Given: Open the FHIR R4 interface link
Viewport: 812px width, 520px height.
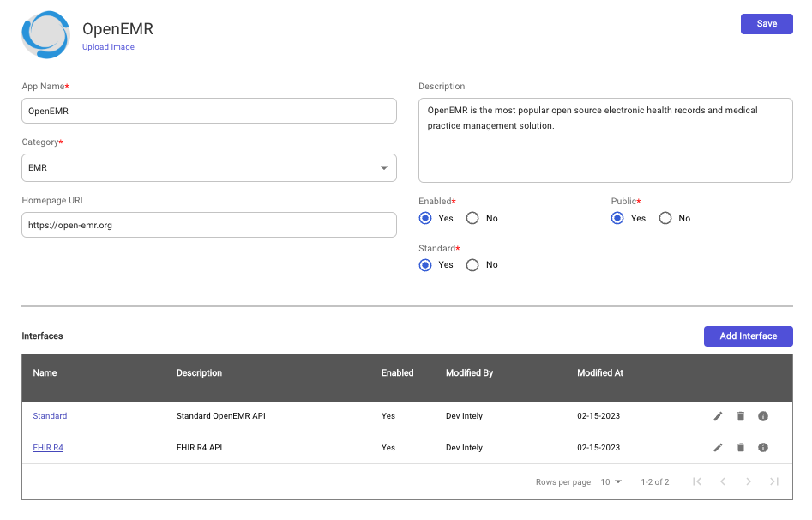Looking at the screenshot, I should [48, 448].
